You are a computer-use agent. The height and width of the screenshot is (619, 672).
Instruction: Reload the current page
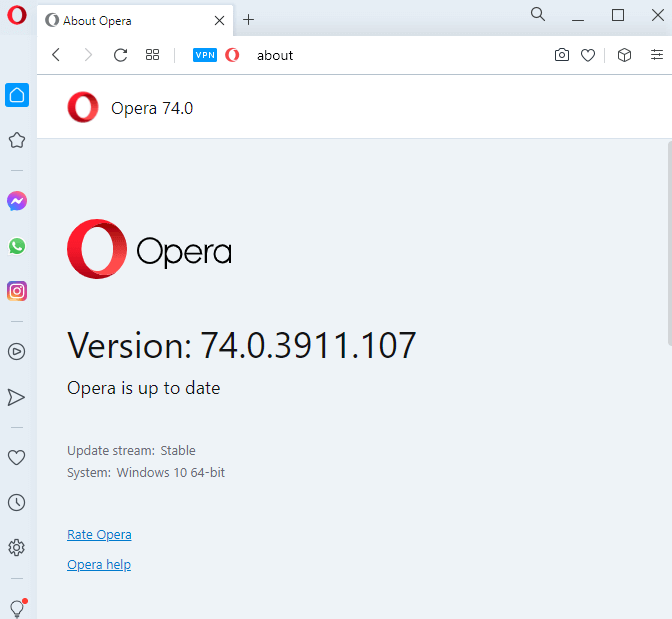pos(120,55)
